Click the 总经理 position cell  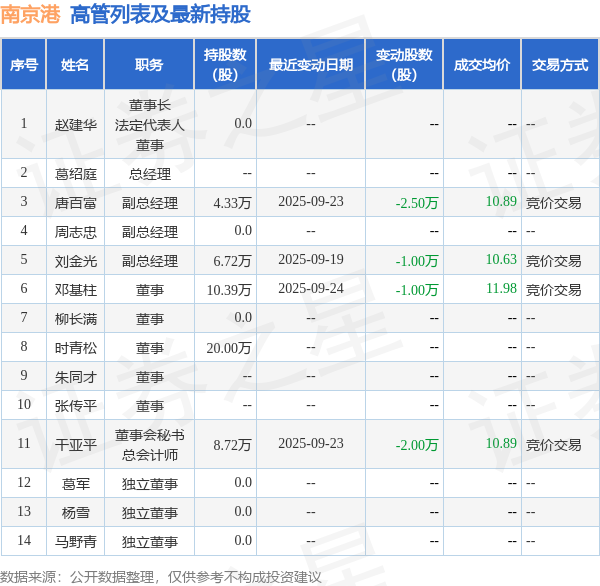point(150,174)
